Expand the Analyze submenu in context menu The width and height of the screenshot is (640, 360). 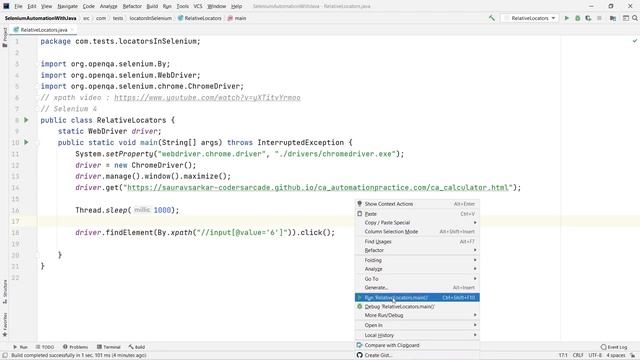[417, 269]
